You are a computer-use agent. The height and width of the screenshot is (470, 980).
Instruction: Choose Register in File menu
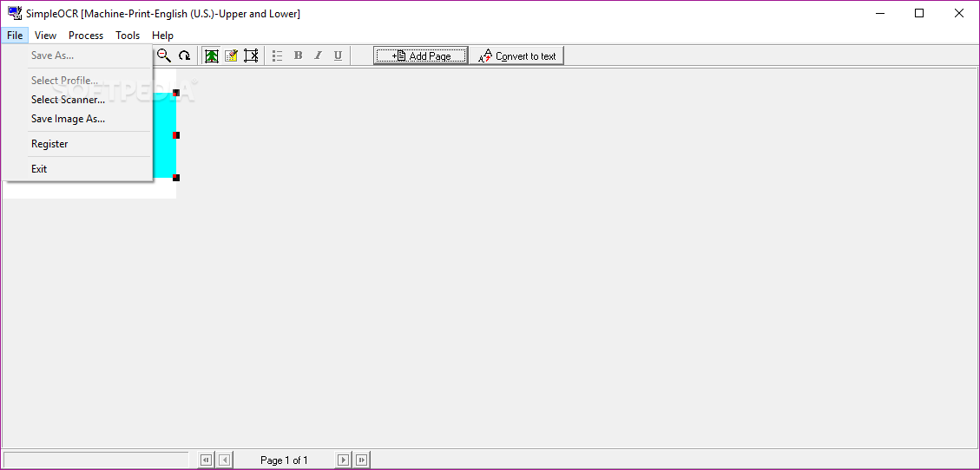tap(77, 144)
